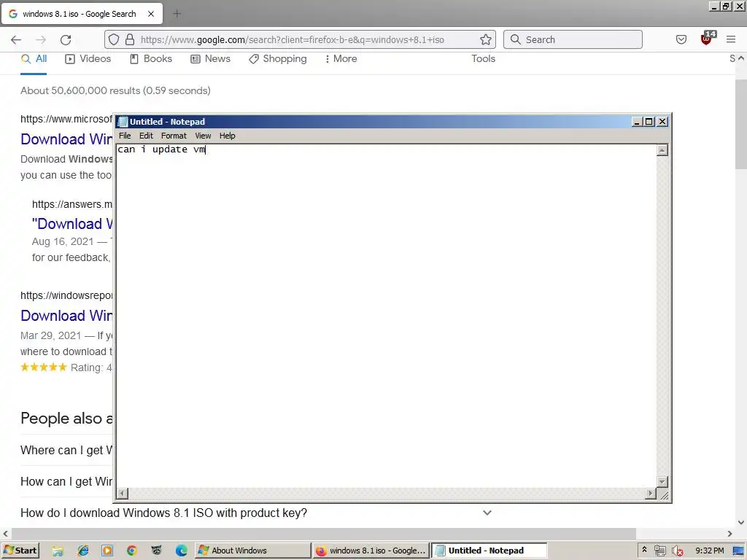Viewport: 747px width, 560px height.
Task: Click Notepad vertical scrollbar up arrow
Action: click(662, 150)
